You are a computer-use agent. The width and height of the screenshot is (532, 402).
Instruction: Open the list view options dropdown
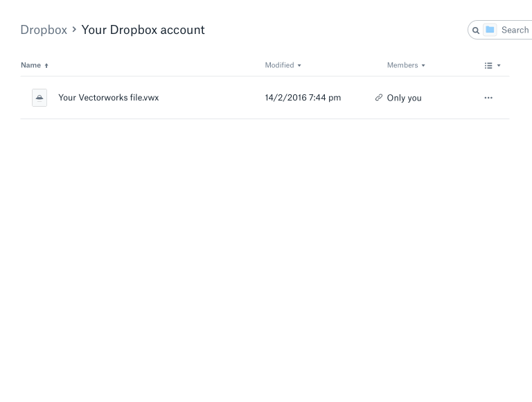pos(493,66)
